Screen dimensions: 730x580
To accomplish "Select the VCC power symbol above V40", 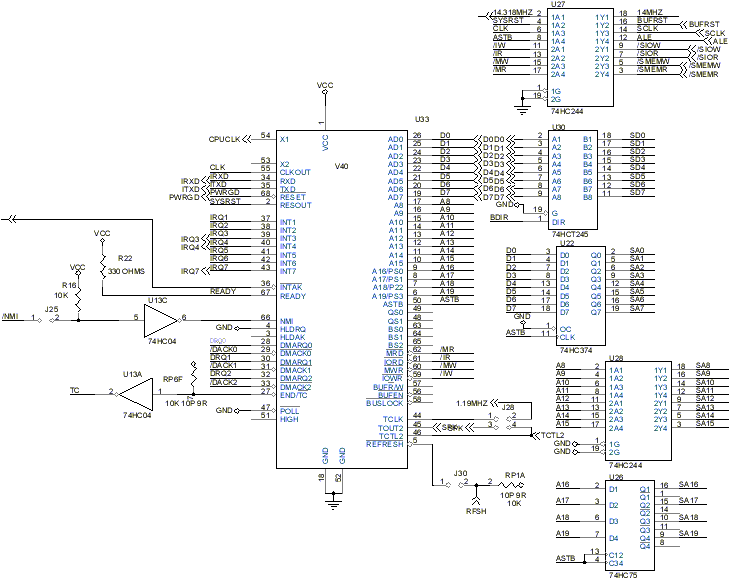I will tap(325, 88).
